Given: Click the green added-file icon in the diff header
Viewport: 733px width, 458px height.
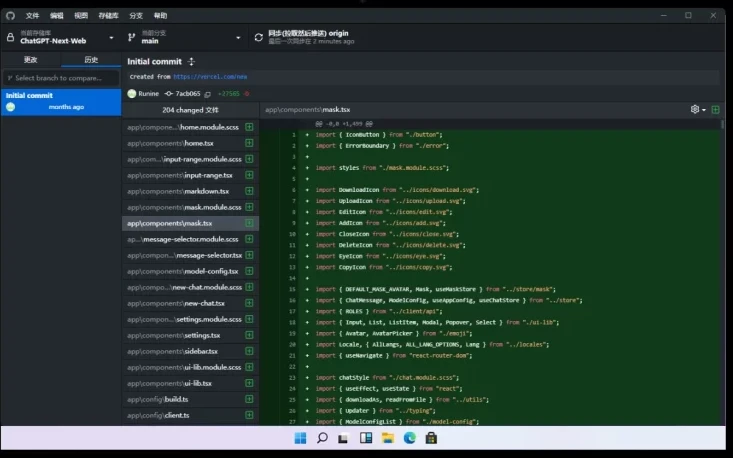Looking at the screenshot, I should click(x=715, y=109).
